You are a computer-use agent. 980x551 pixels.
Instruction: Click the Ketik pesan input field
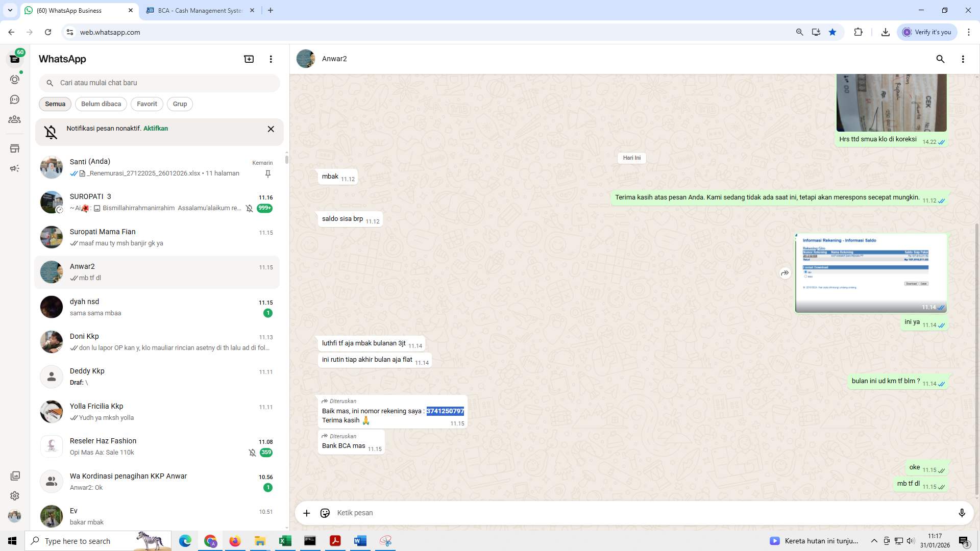(x=561, y=513)
